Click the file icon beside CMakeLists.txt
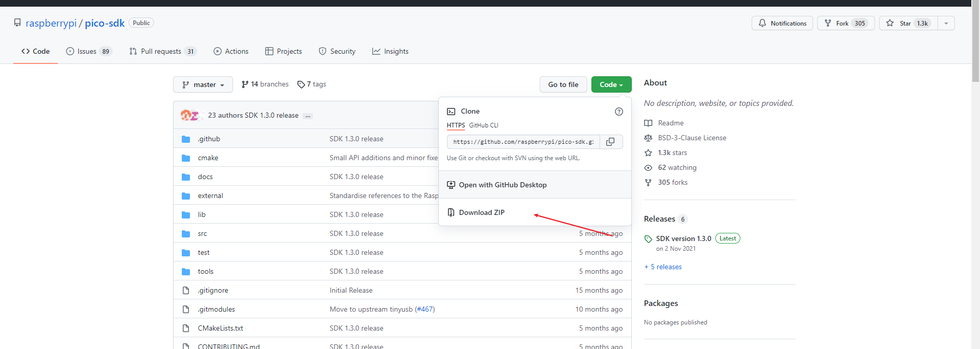 [186, 328]
